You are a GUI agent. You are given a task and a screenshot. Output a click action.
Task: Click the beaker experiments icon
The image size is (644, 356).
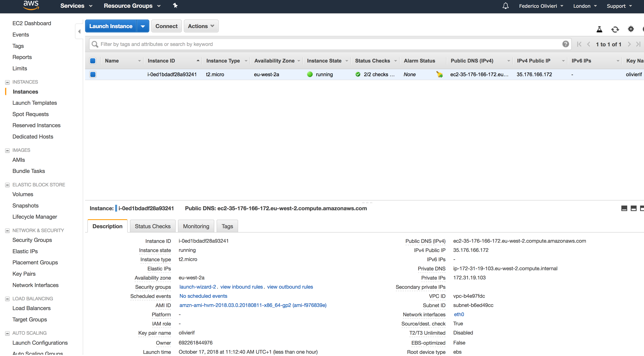point(599,30)
